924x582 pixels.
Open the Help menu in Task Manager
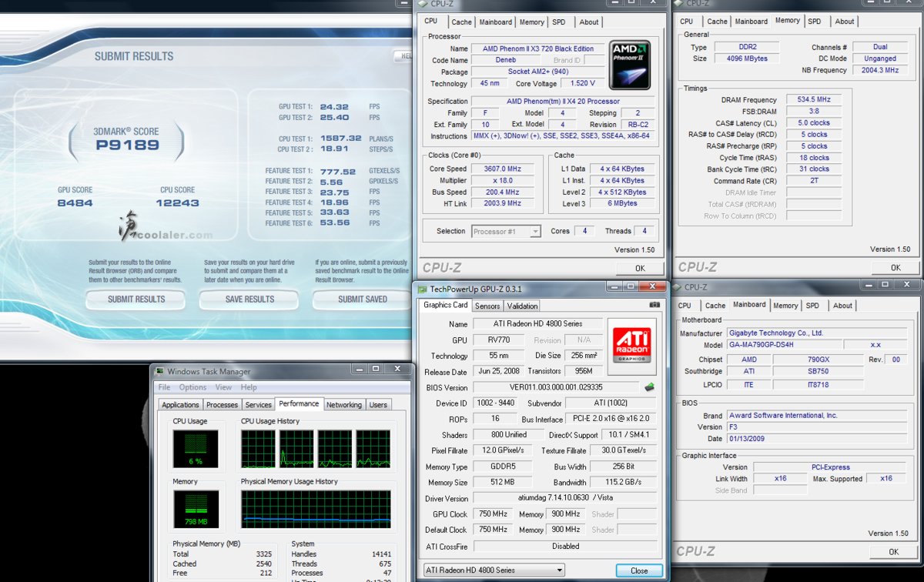[249, 387]
